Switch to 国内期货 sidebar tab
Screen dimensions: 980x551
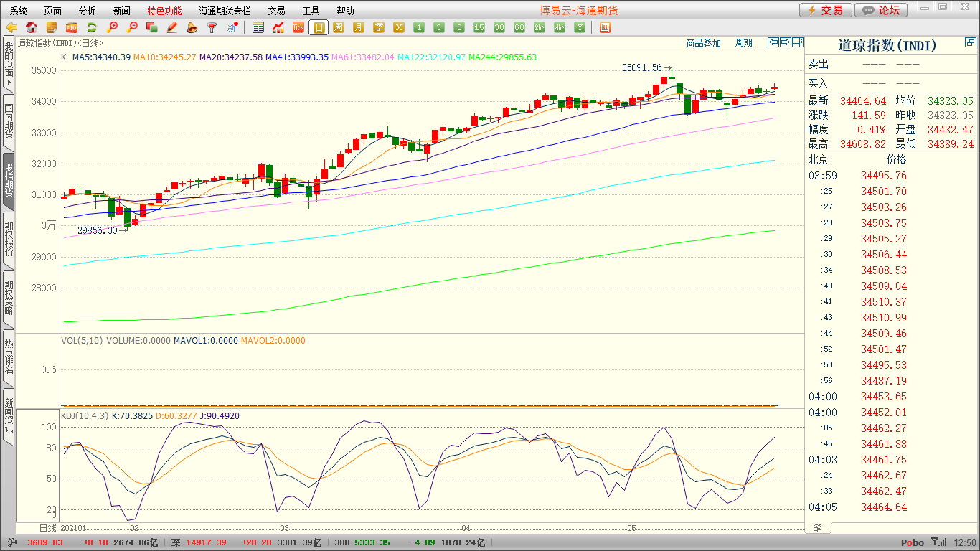(9, 121)
